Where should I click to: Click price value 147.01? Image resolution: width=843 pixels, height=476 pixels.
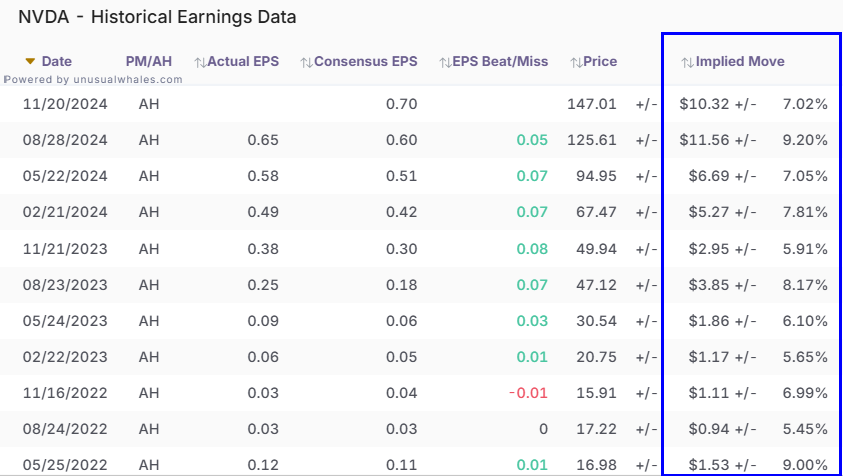pyautogui.click(x=592, y=104)
